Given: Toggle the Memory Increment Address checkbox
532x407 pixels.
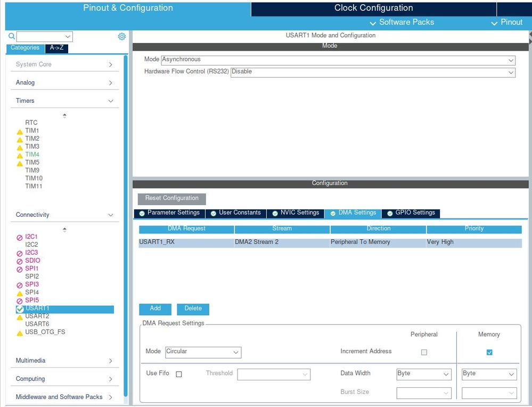Looking at the screenshot, I should 489,352.
